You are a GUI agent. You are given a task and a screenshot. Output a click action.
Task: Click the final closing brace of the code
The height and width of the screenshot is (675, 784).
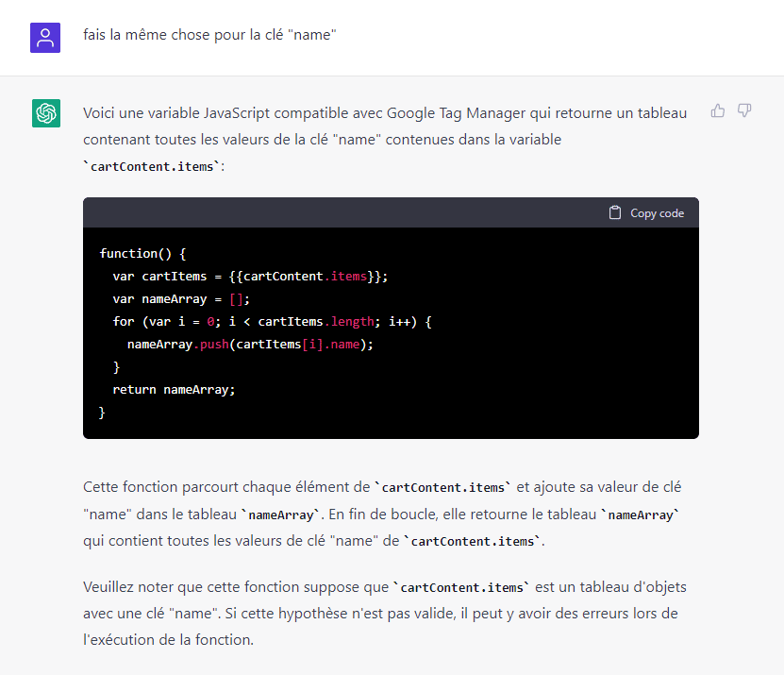click(102, 413)
